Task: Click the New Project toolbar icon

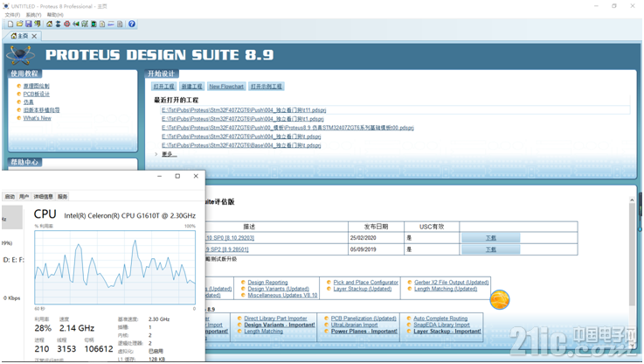Action: (x=10, y=24)
